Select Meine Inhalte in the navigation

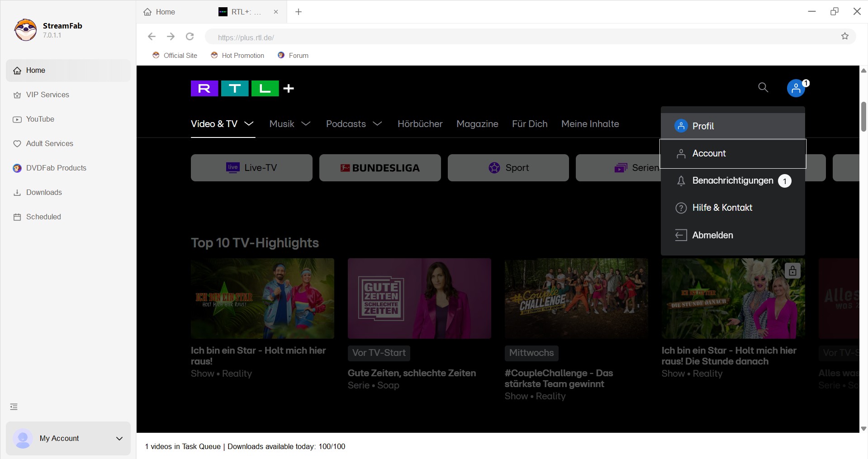click(x=590, y=124)
